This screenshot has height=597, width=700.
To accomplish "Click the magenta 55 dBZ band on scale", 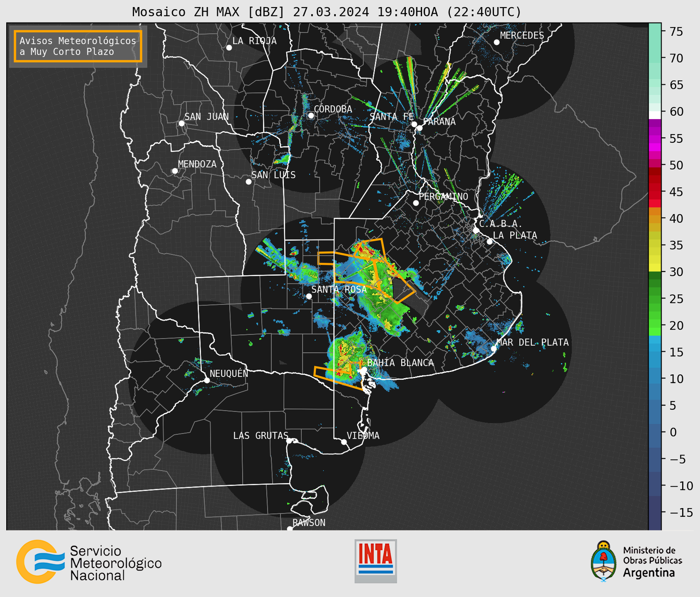I will pos(655,138).
